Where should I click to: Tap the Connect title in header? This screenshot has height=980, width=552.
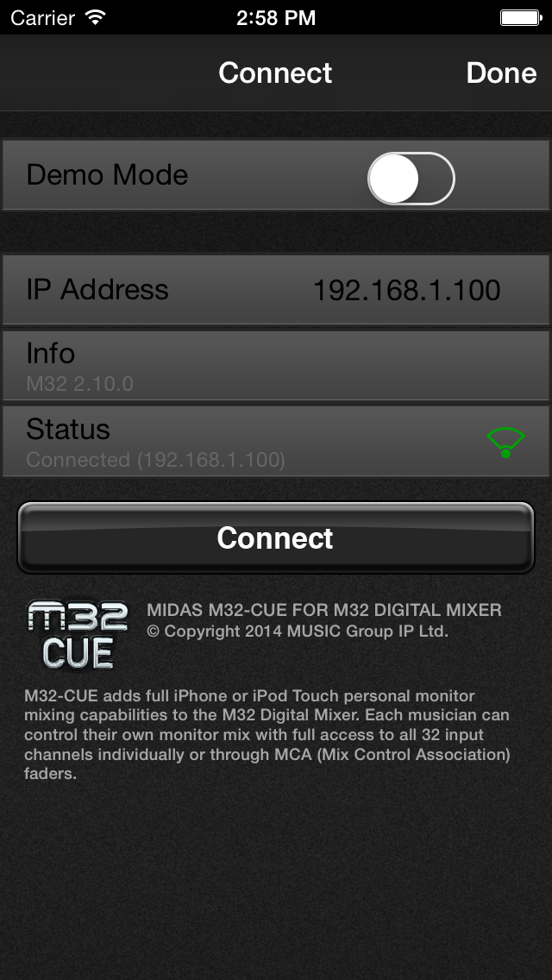pyautogui.click(x=275, y=73)
